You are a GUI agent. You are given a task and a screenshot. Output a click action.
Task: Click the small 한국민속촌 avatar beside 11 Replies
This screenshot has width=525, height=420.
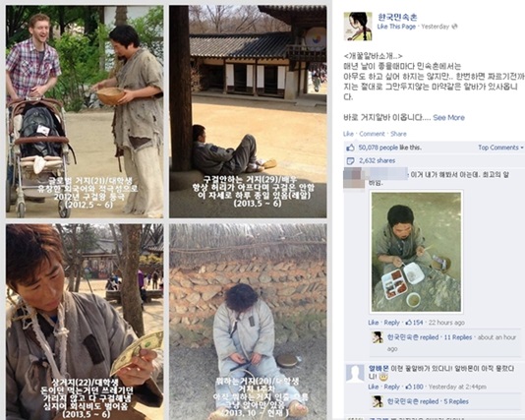[378, 337]
